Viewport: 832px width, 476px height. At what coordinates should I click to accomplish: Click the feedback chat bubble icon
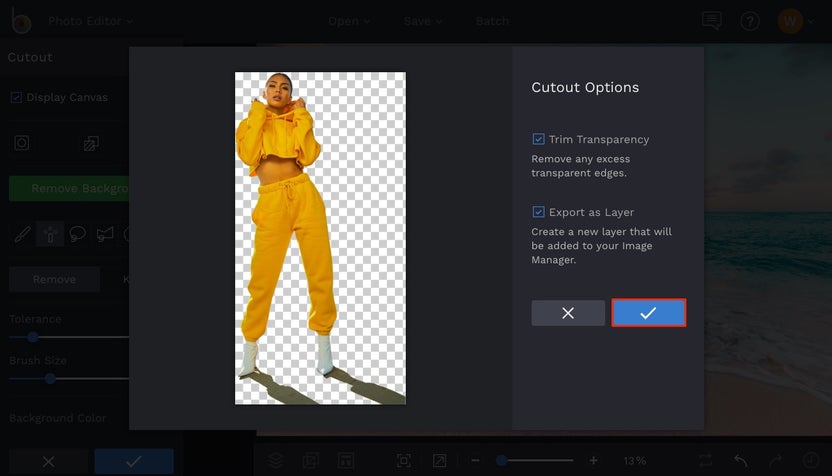coord(712,21)
